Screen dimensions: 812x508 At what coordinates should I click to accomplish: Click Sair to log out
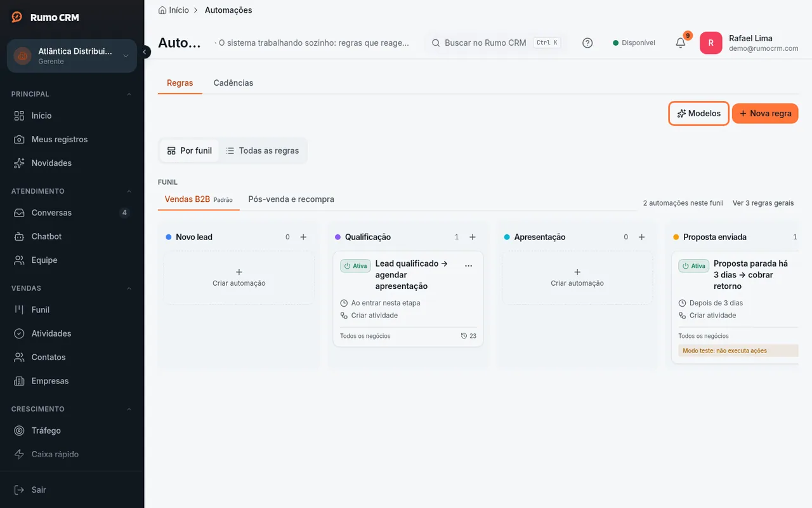72,490
